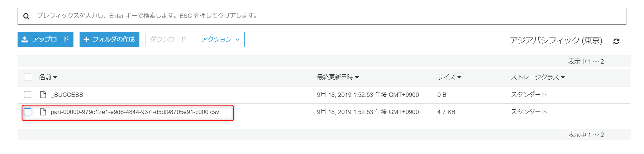Screen dimensions: 644x154
Task: Click the upload arrow icon on アップロード
Action: click(x=25, y=39)
